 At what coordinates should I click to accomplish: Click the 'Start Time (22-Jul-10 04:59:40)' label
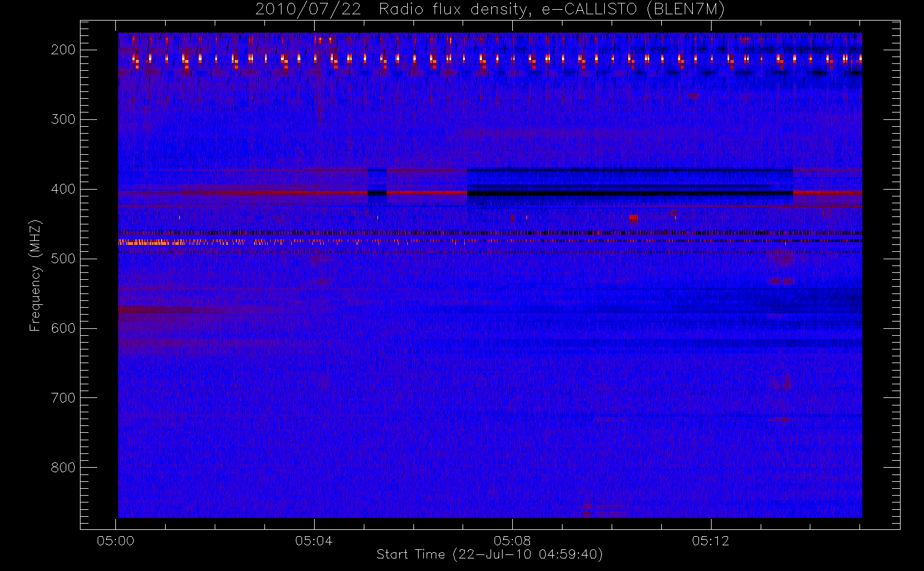point(490,554)
